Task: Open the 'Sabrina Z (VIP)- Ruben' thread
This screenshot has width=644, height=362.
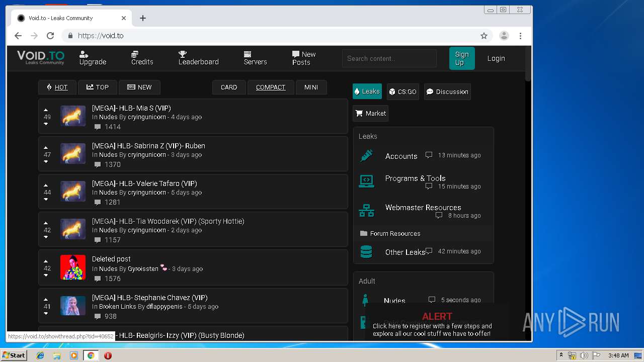Action: click(x=148, y=146)
